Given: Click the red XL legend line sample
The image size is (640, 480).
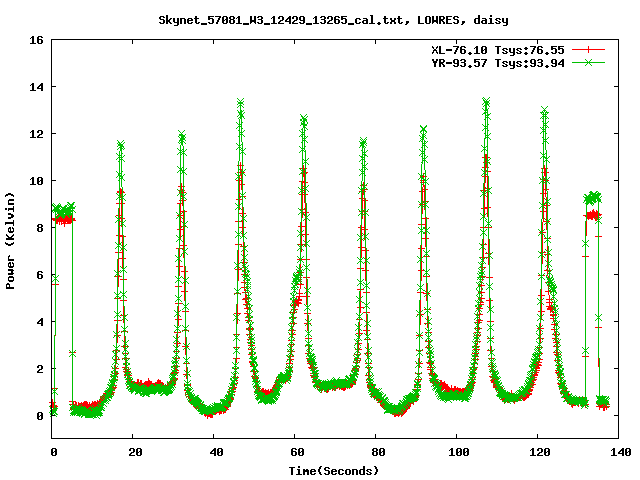Looking at the screenshot, I should [588, 50].
